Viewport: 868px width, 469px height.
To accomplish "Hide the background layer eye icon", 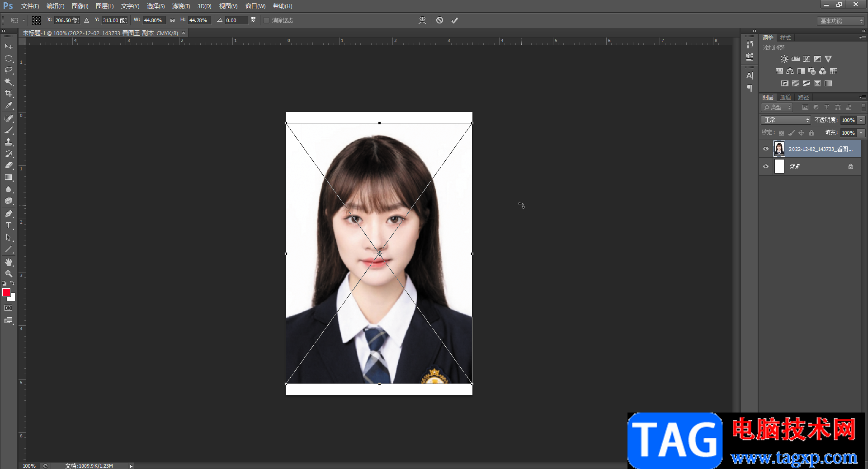I will tap(766, 166).
